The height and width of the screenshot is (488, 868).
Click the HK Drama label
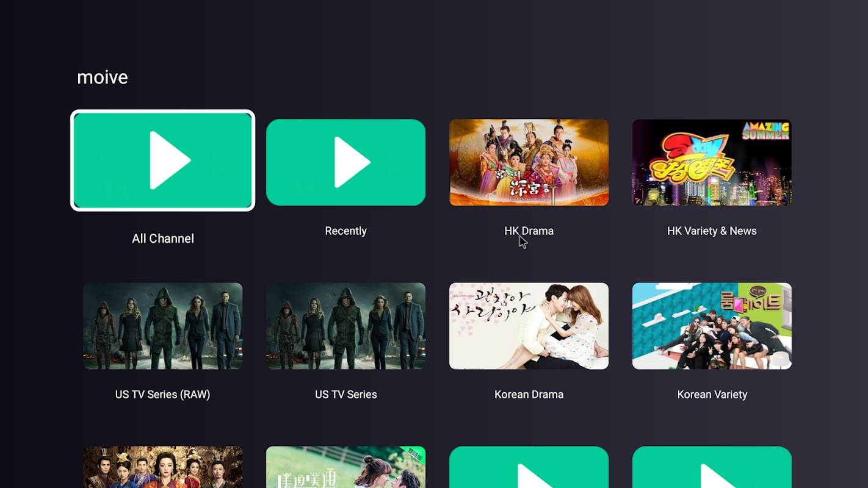click(x=529, y=231)
